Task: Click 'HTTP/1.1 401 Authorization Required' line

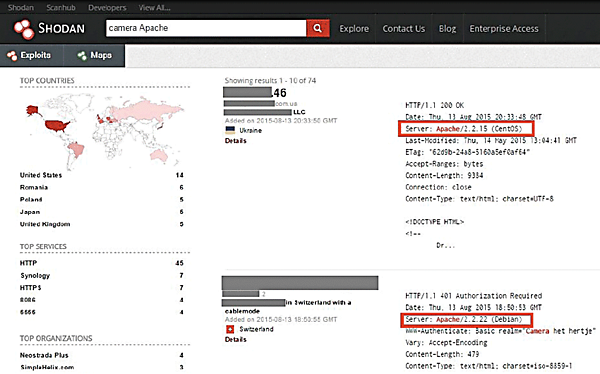Action: coord(474,296)
